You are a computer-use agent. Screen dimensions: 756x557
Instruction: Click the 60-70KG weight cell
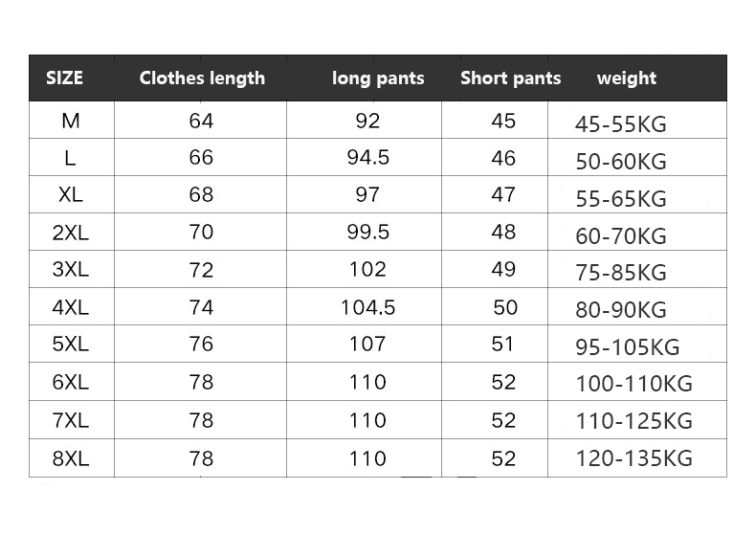[x=620, y=235]
